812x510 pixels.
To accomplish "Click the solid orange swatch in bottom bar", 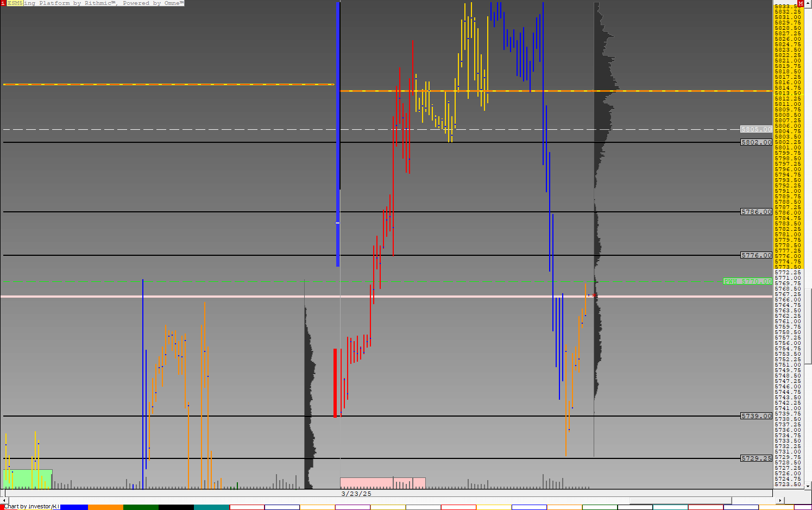I will (x=105, y=507).
